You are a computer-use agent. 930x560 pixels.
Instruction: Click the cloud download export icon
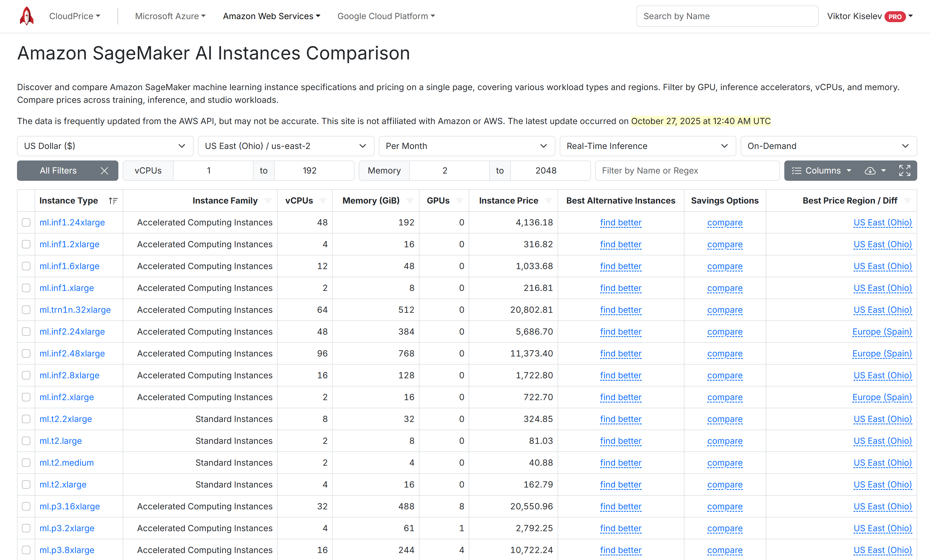pos(870,170)
